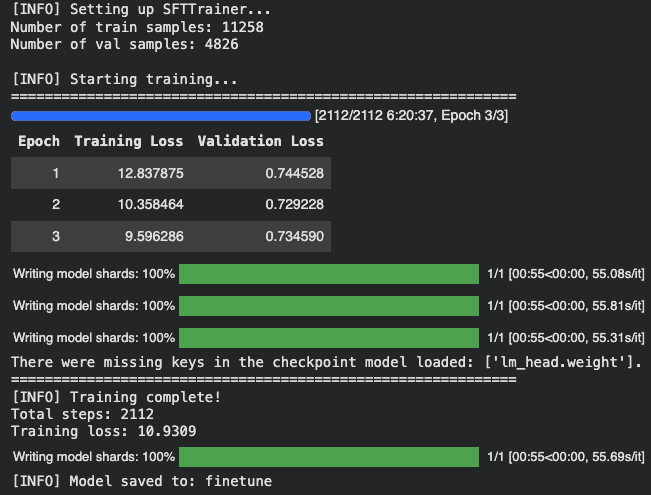Viewport: 651px width, 495px height.
Task: Click the Validation Loss column header
Action: tap(260, 142)
